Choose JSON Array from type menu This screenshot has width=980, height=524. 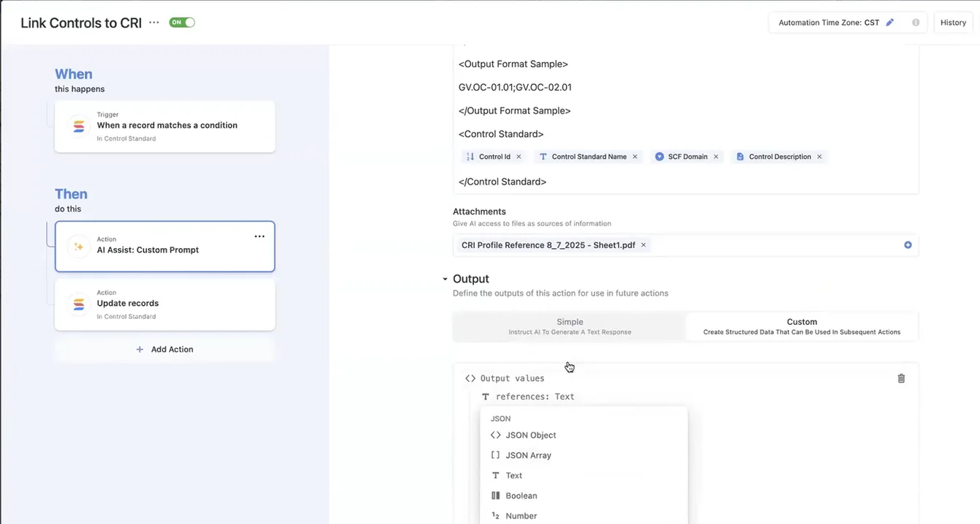tap(584, 455)
